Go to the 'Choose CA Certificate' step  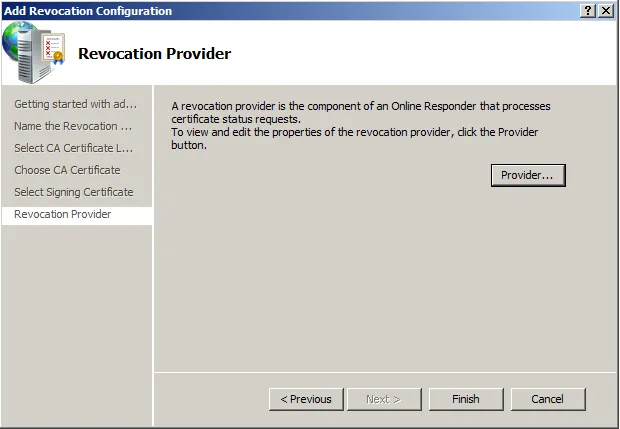point(67,170)
